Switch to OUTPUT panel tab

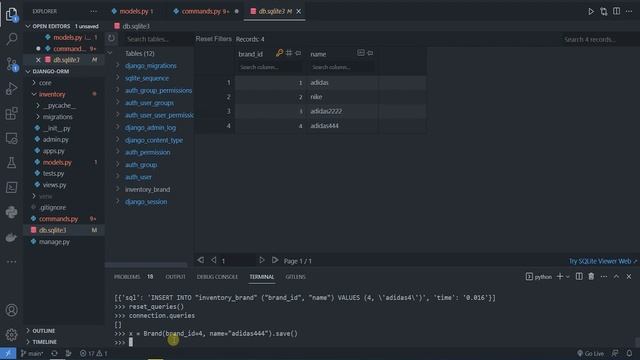176,277
